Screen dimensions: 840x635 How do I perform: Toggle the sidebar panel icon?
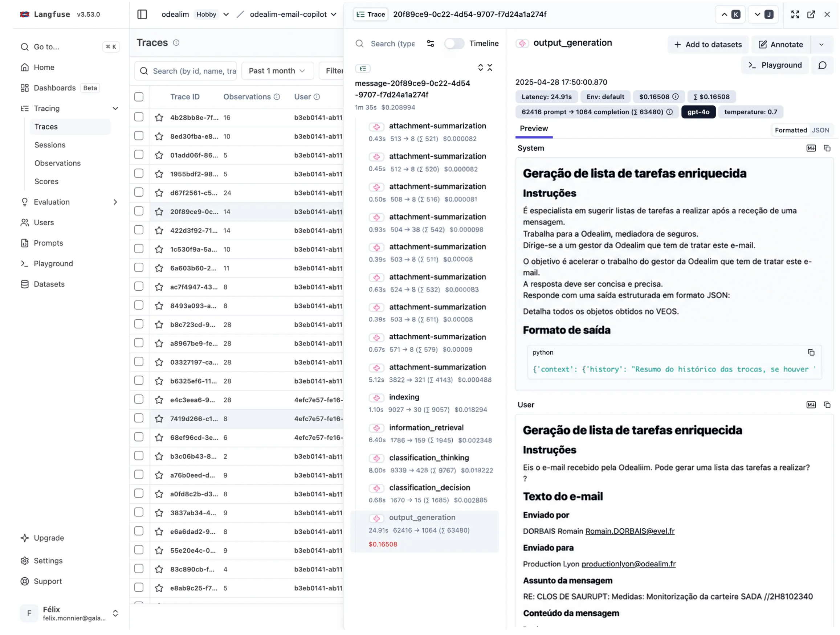coord(142,15)
